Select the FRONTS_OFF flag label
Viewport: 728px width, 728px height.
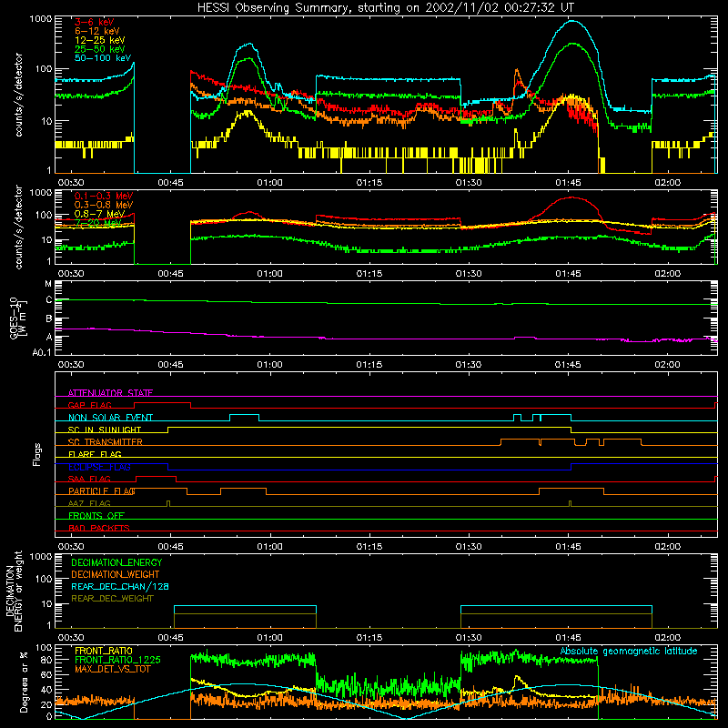pyautogui.click(x=96, y=516)
